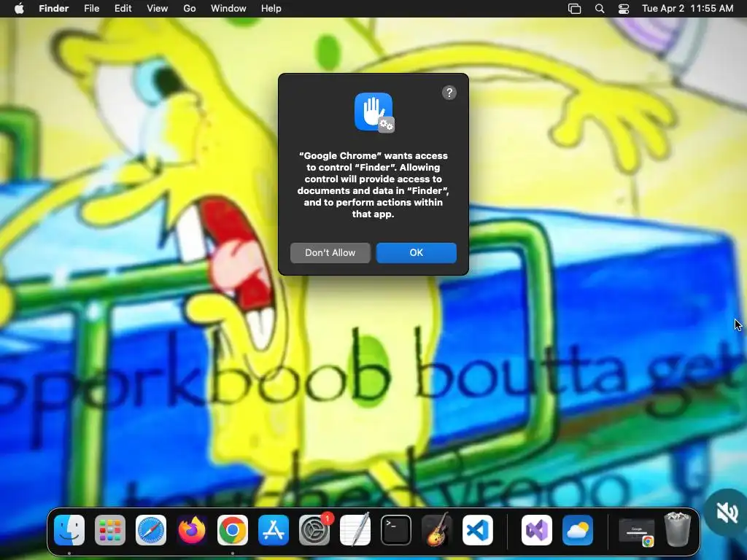The image size is (747, 560).
Task: Open purple Visual Studio icon in Dock
Action: click(x=537, y=530)
